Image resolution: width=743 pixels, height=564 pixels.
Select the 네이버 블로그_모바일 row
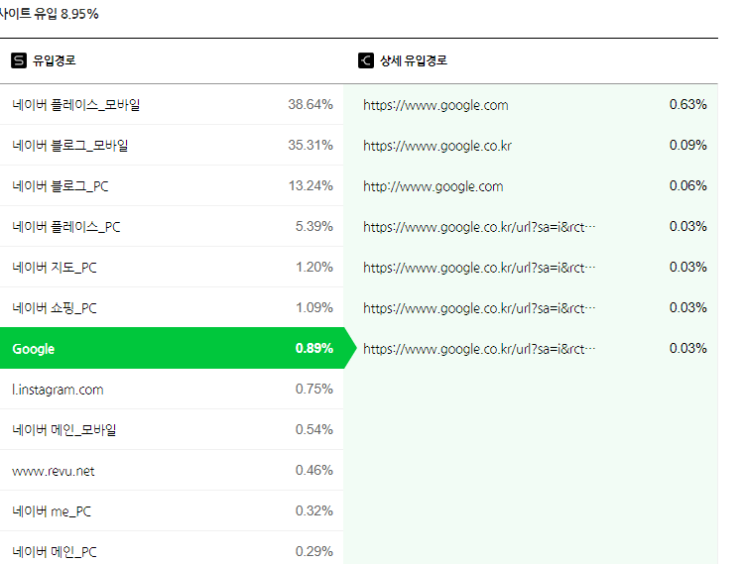pos(172,145)
